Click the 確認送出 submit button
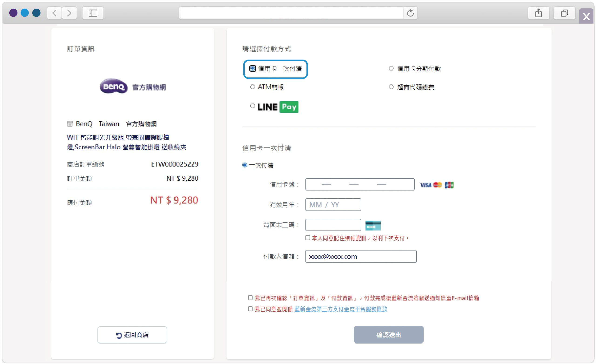596x364 pixels. point(389,335)
